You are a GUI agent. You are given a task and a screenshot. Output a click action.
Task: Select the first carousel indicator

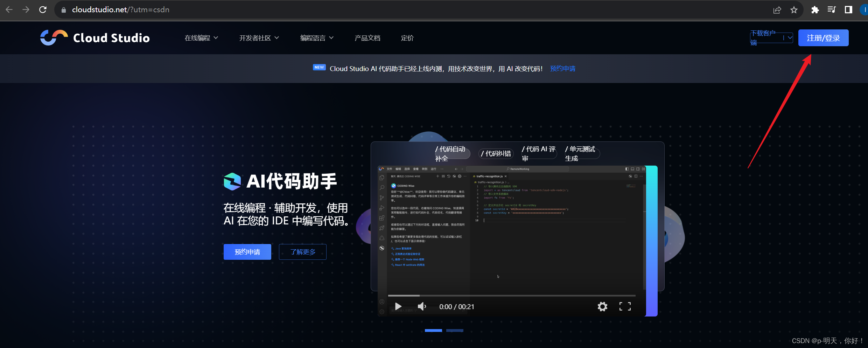(433, 330)
